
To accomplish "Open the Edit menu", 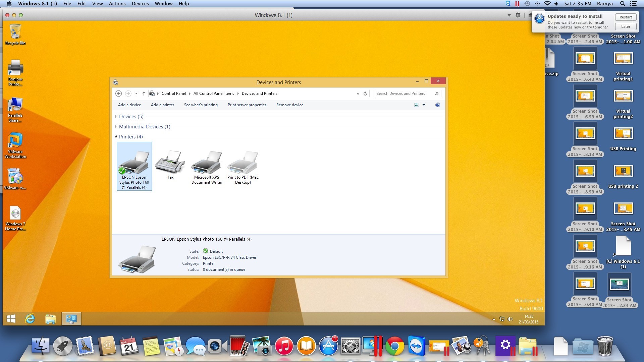I will pyautogui.click(x=82, y=4).
